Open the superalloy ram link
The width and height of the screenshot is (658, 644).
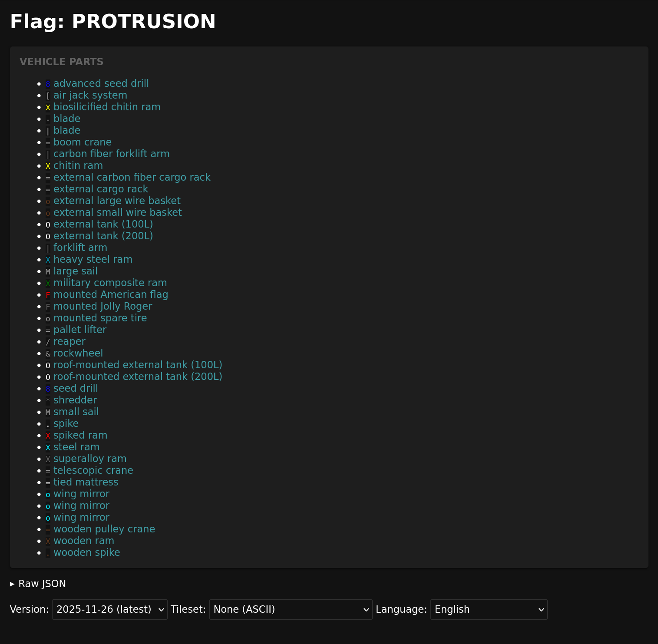point(90,459)
